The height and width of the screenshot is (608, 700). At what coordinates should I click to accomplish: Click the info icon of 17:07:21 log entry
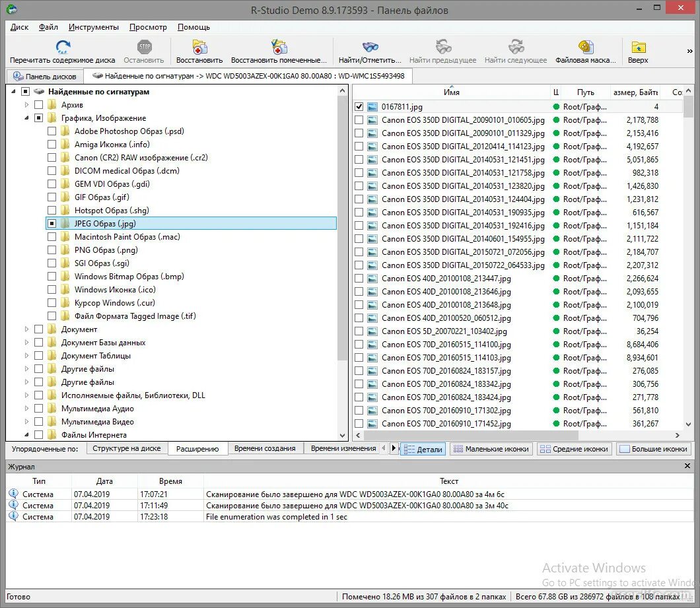[x=13, y=494]
